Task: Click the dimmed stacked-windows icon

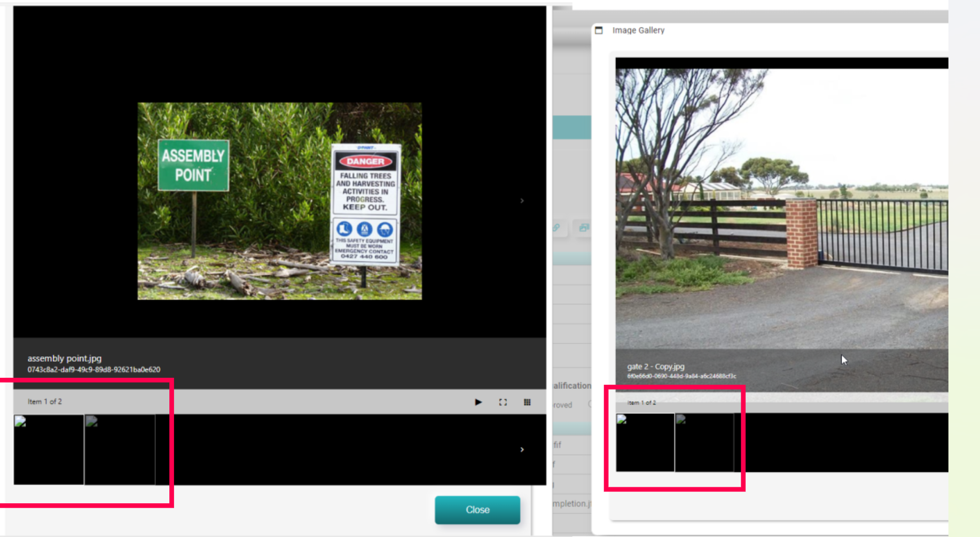Action: (584, 228)
